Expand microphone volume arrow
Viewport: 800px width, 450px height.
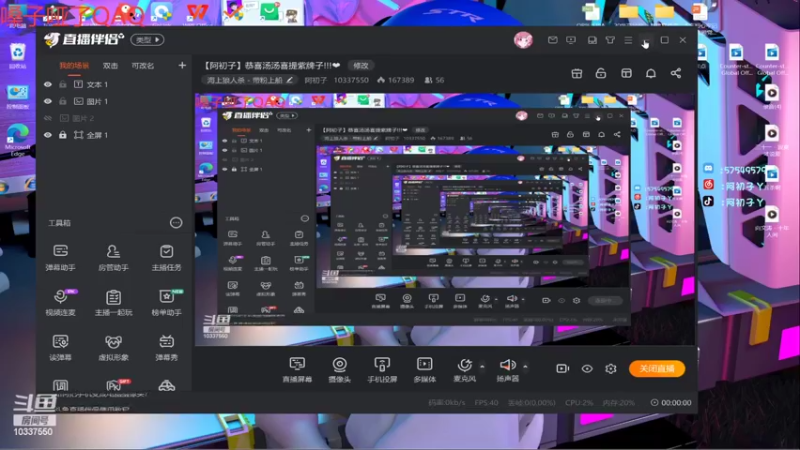(x=482, y=366)
